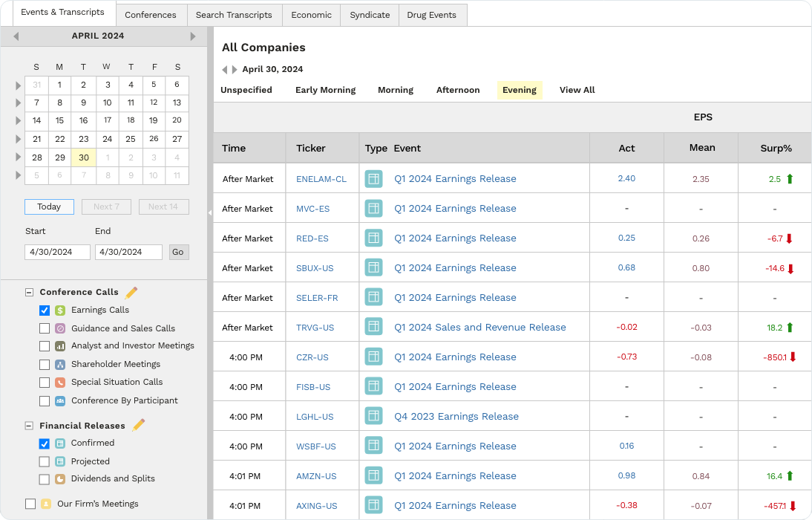Viewport: 812px width, 520px height.
Task: Open event type icon for AXING-US row
Action: point(373,505)
